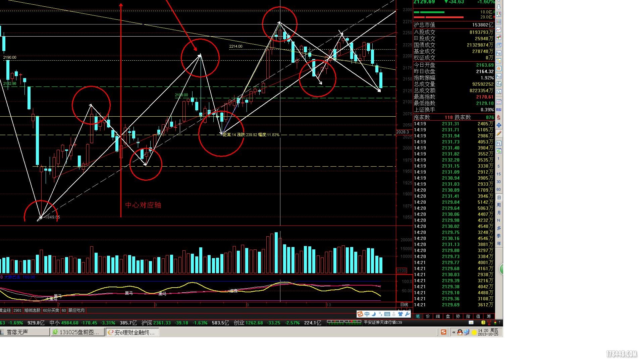Select quarterly '季' period button
Viewport: 644px width, 362px height.
(x=498, y=236)
